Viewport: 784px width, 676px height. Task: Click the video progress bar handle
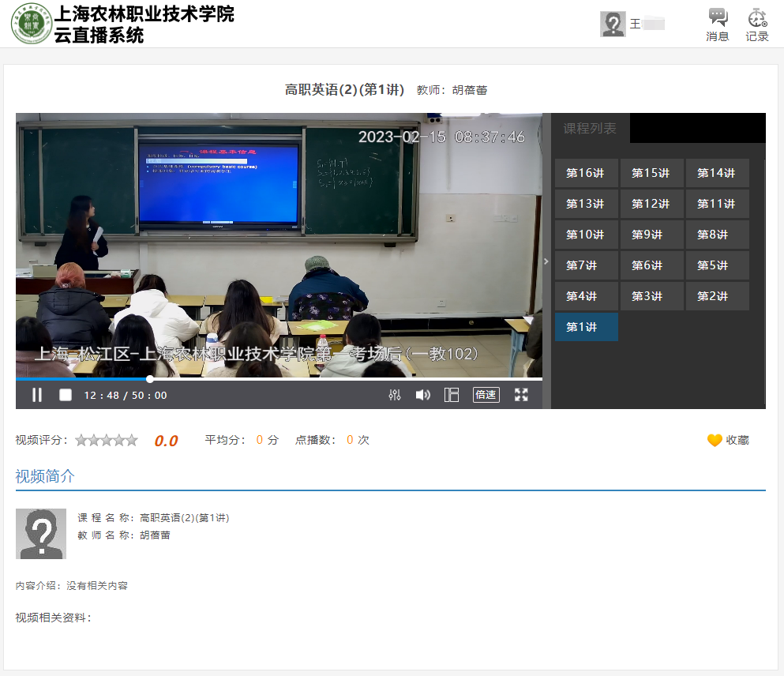150,379
